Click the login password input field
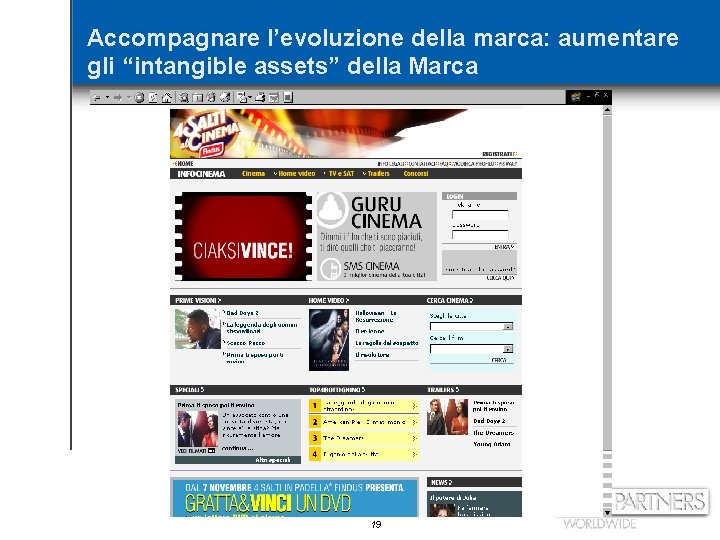 [x=480, y=235]
